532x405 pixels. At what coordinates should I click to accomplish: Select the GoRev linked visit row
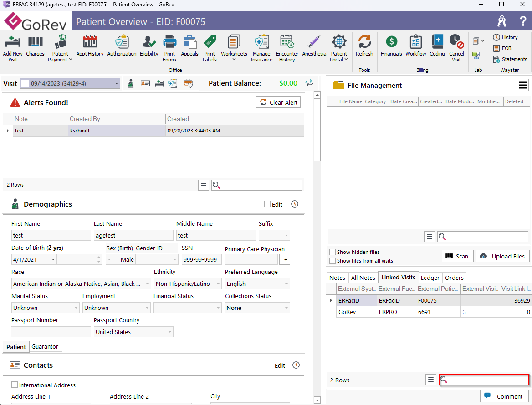tap(433, 312)
